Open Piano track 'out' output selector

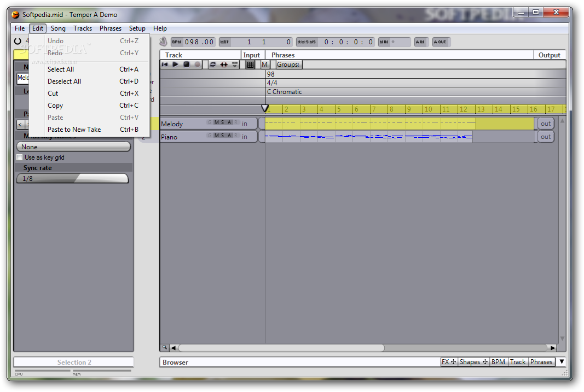(546, 137)
